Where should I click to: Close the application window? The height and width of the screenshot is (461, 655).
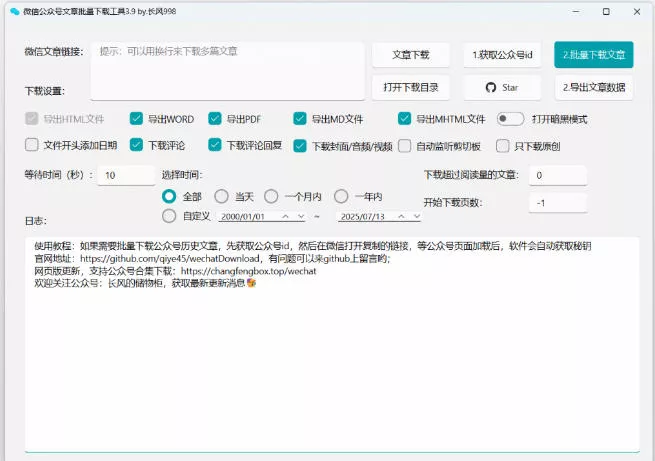pyautogui.click(x=637, y=11)
